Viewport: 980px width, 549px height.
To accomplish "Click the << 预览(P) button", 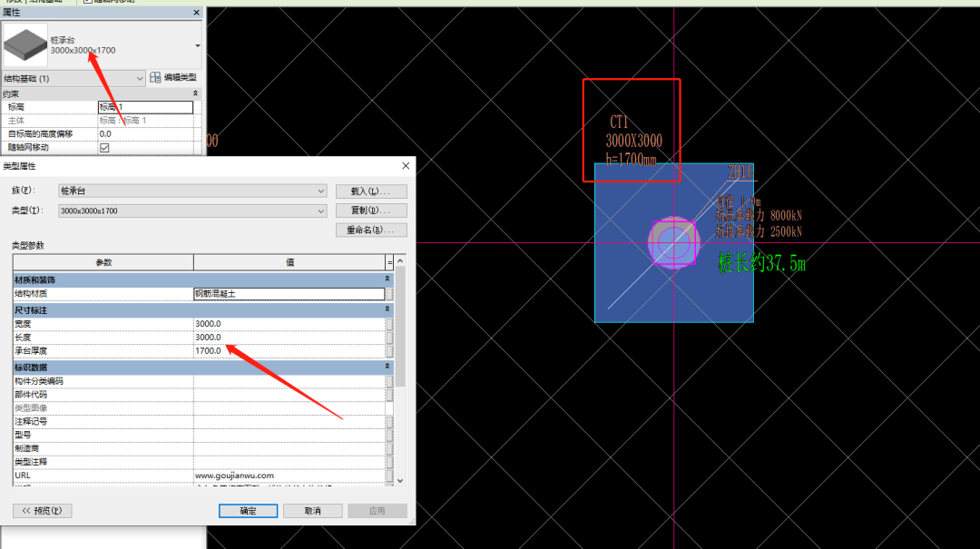I will 42,511.
